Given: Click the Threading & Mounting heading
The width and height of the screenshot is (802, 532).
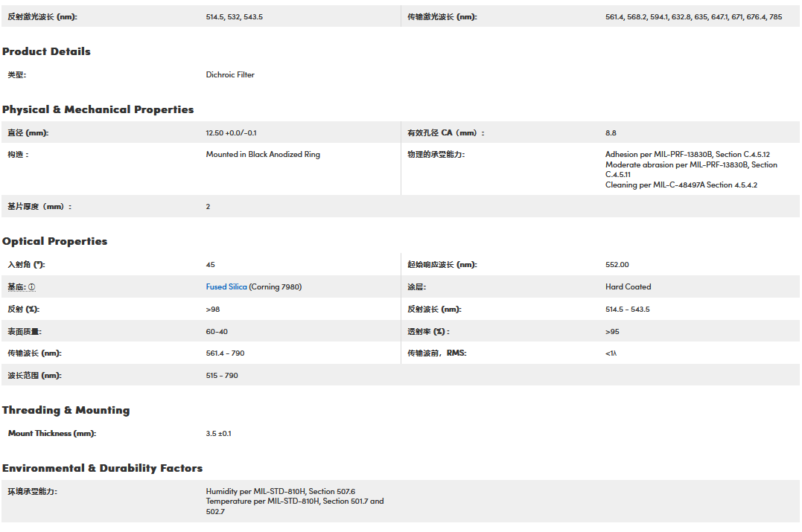Looking at the screenshot, I should click(66, 410).
